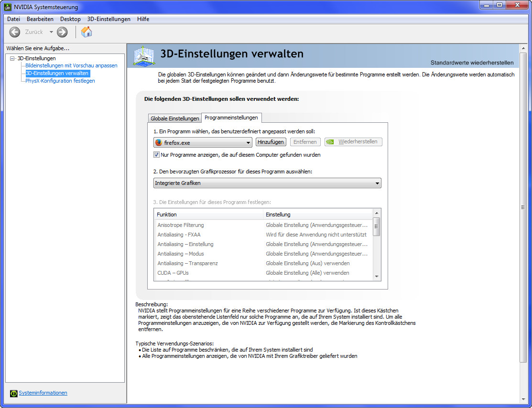
Task: Click the main panel scrollbar thumb
Action: point(523,207)
